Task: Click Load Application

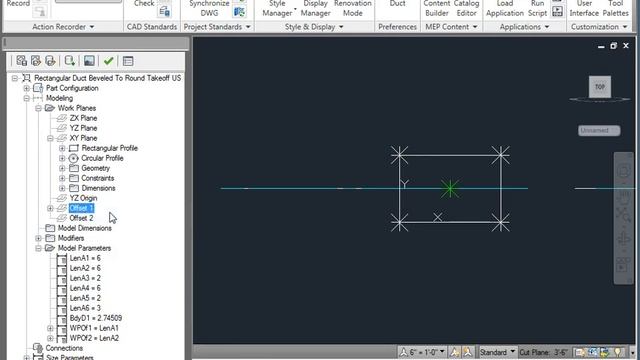Action: pos(504,8)
